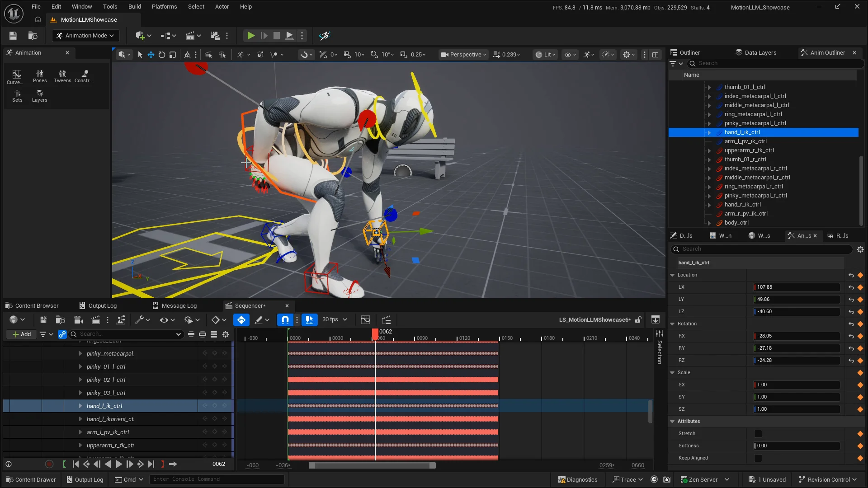Click the Add track button in Sequencer
868x488 pixels.
click(x=22, y=334)
